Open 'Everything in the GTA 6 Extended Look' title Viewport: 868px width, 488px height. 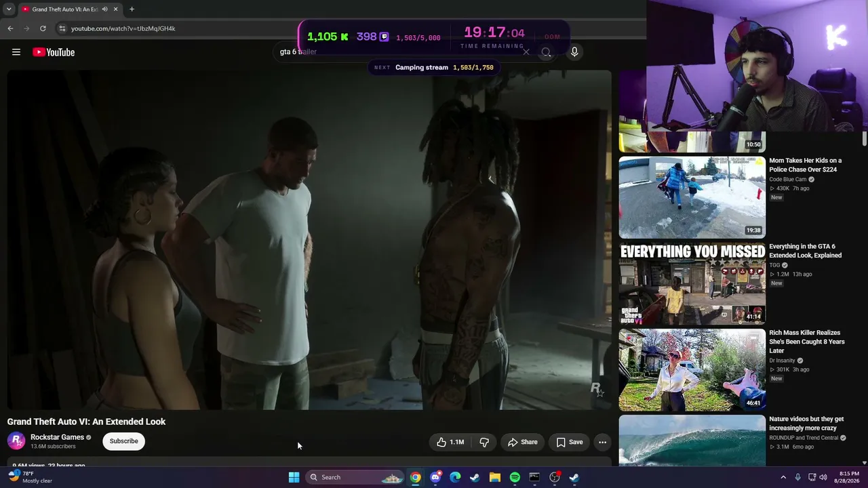[x=805, y=251]
